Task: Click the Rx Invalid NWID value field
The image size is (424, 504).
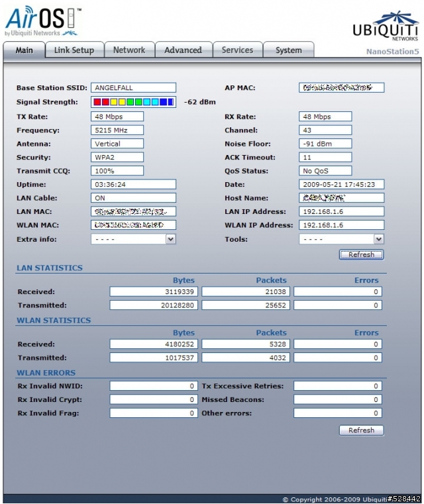Action: (154, 386)
